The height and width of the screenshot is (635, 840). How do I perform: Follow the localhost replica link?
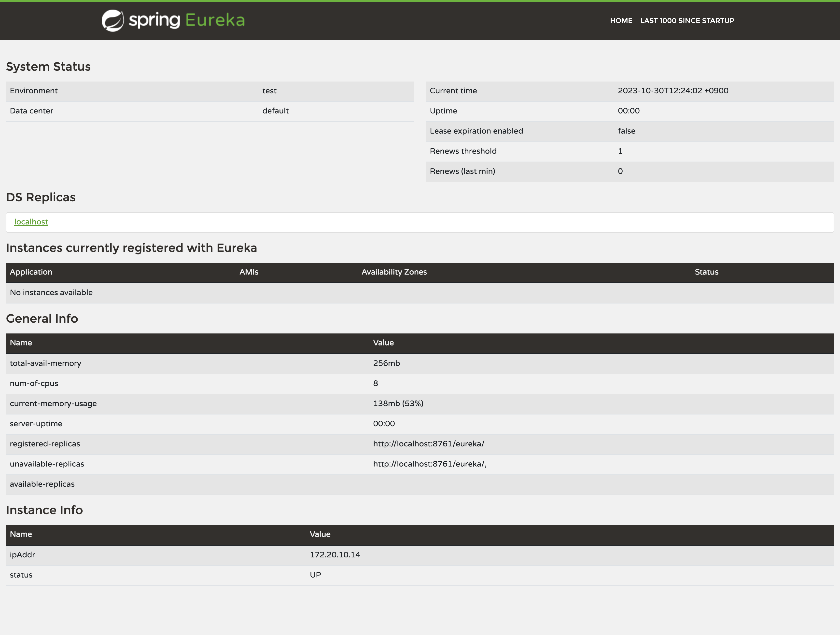pyautogui.click(x=31, y=222)
